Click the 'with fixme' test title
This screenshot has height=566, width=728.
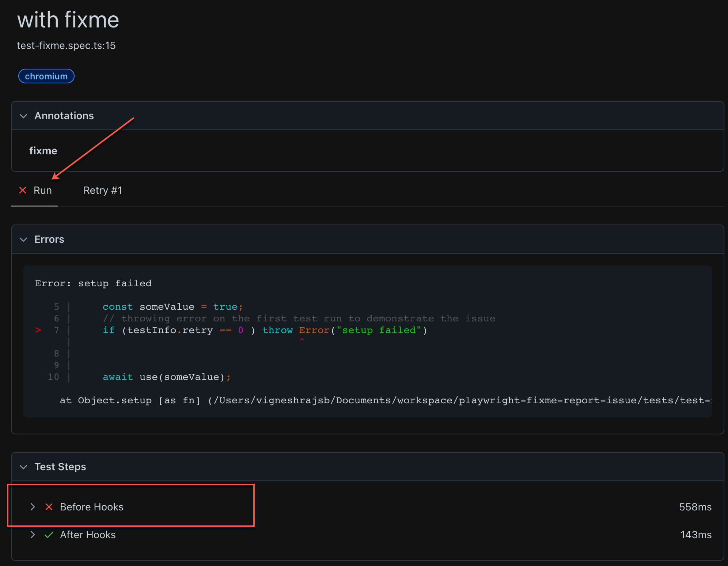[68, 20]
